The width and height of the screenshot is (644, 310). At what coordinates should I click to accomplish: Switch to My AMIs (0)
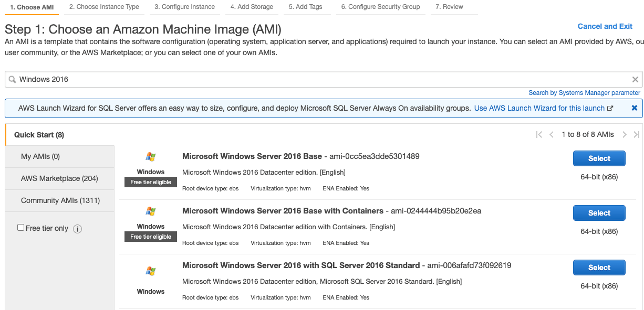coord(40,156)
